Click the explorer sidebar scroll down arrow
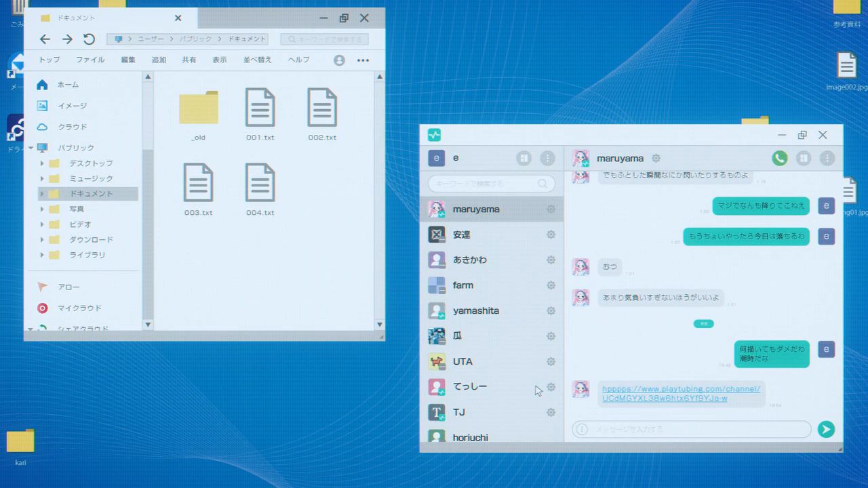Screen dimensions: 868x488 148,325
